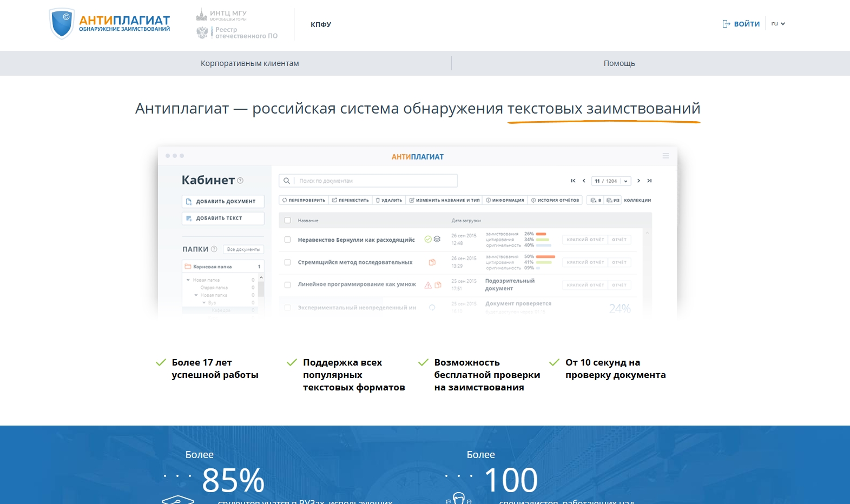Click ИЗМЕНИТЬ НАЗВАНИЕ И ТИП toolbar button
This screenshot has width=850, height=504.
coord(444,200)
